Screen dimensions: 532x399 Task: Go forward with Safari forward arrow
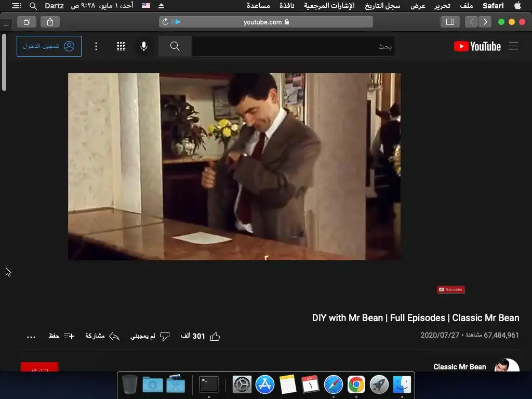pos(471,22)
